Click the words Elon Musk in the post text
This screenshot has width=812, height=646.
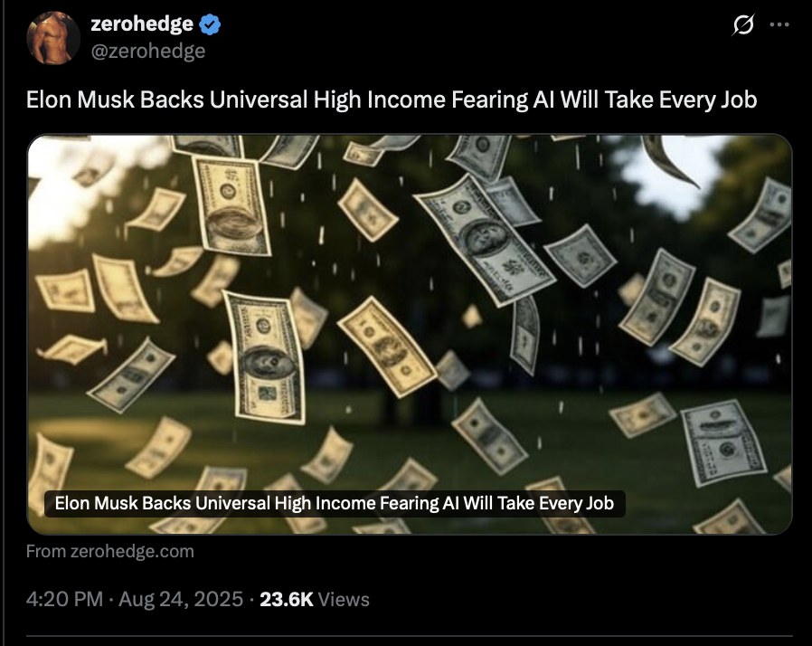click(x=80, y=100)
